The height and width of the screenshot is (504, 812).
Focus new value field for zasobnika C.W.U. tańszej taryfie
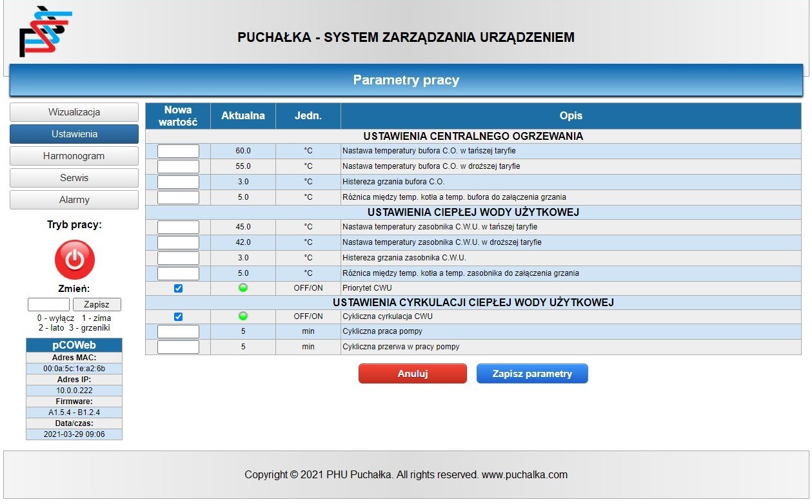click(x=179, y=227)
